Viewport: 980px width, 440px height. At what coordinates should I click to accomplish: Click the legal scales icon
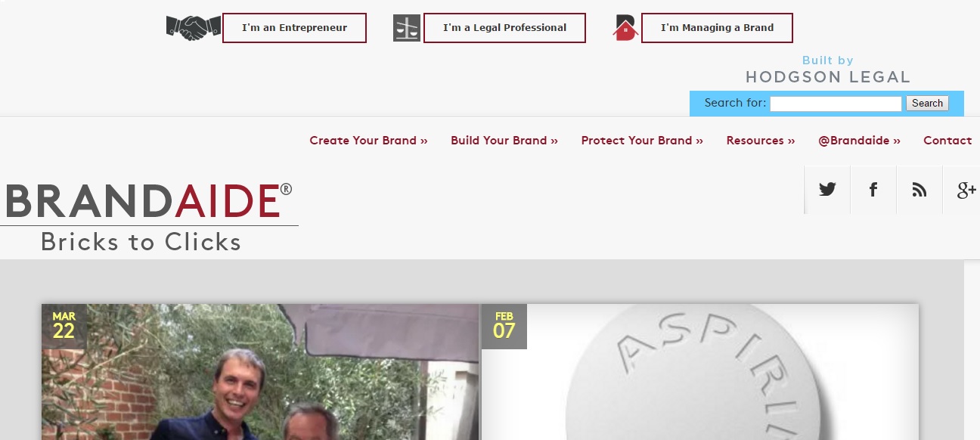[407, 28]
